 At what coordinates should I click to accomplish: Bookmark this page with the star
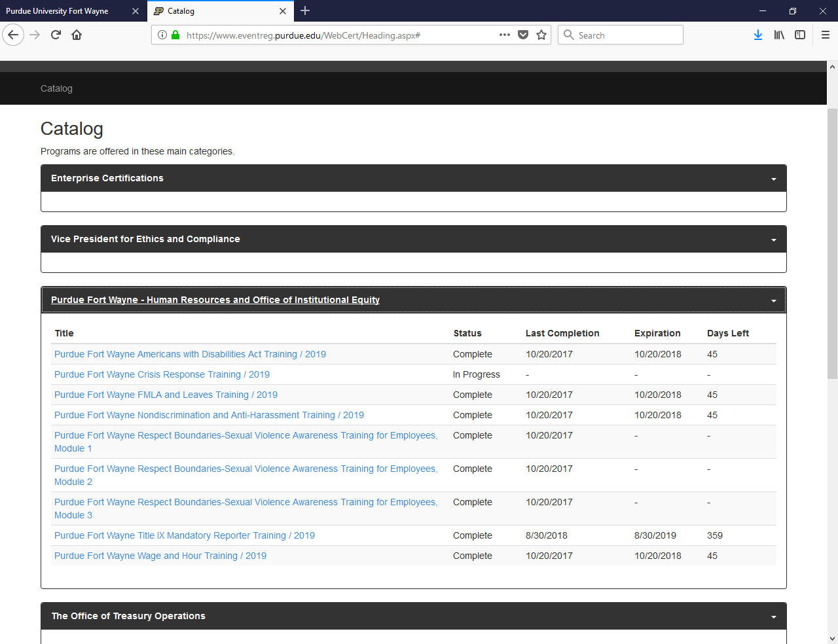point(541,35)
